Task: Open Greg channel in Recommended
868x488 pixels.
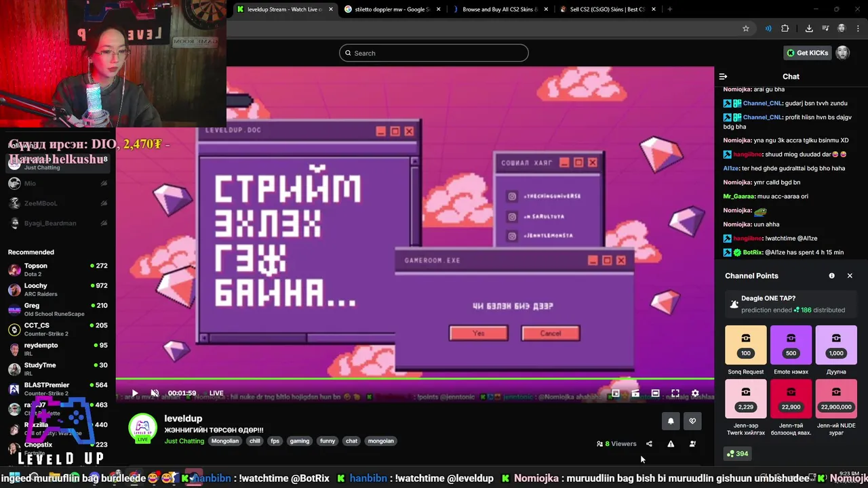Action: pyautogui.click(x=58, y=310)
